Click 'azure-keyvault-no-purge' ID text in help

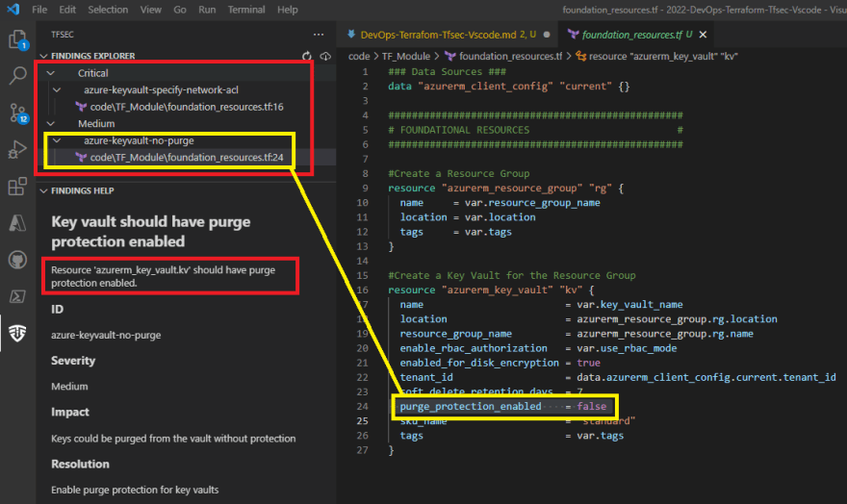(x=106, y=335)
